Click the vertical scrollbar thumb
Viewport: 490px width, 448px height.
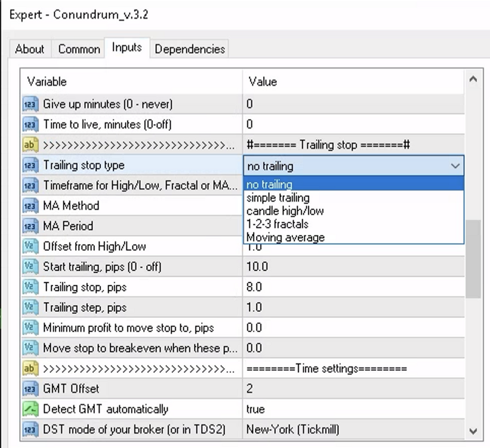pyautogui.click(x=473, y=259)
